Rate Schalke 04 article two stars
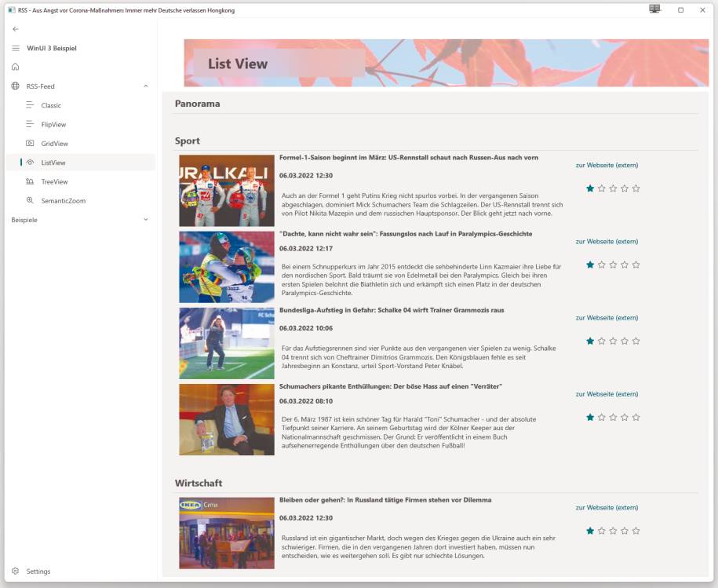Screen dimensions: 718x588 pyautogui.click(x=602, y=341)
